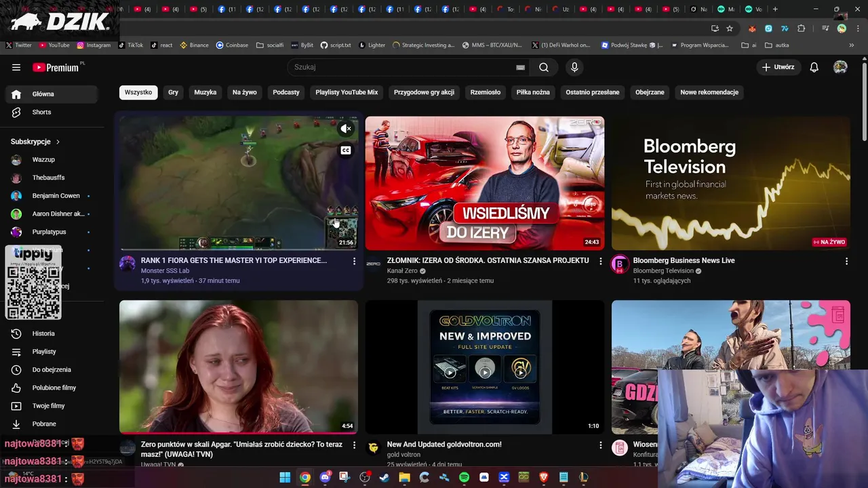Toggle captions on the Fiora video preview
The width and height of the screenshot is (868, 488).
click(346, 150)
